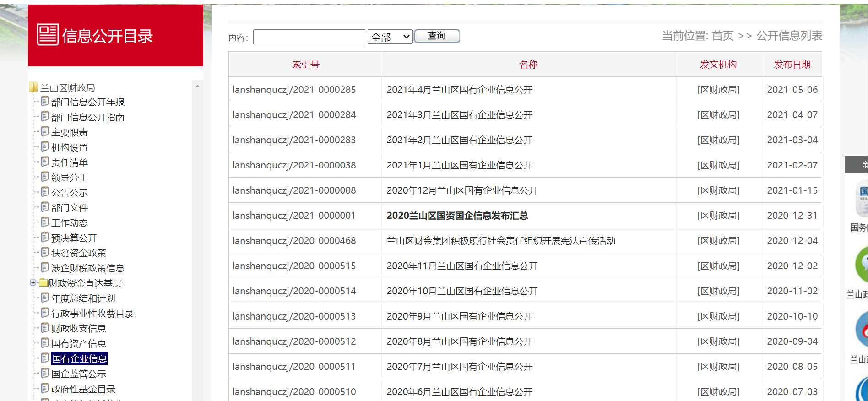
Task: Click the 信息公开目录 header icon
Action: pos(48,35)
